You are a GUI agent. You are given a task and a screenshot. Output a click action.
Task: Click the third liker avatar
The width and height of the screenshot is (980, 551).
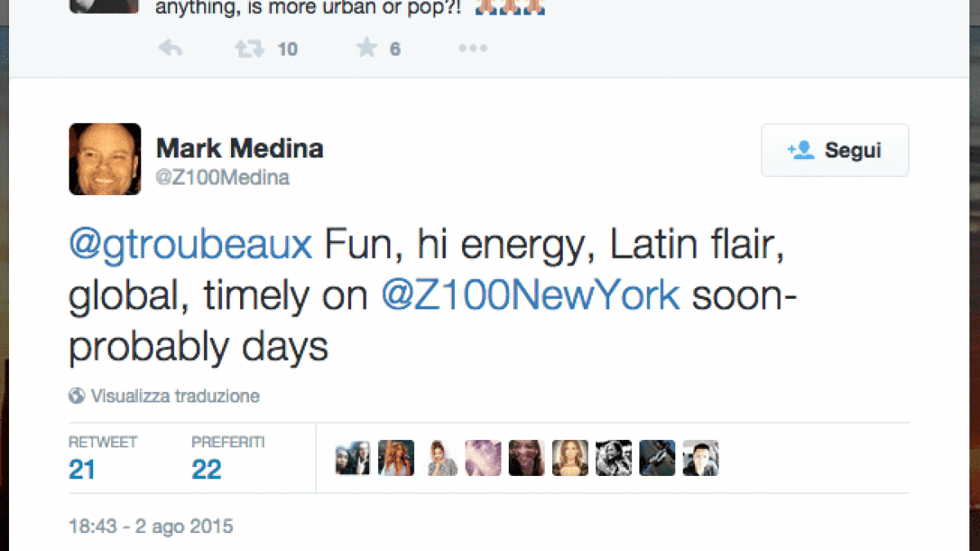[440, 458]
